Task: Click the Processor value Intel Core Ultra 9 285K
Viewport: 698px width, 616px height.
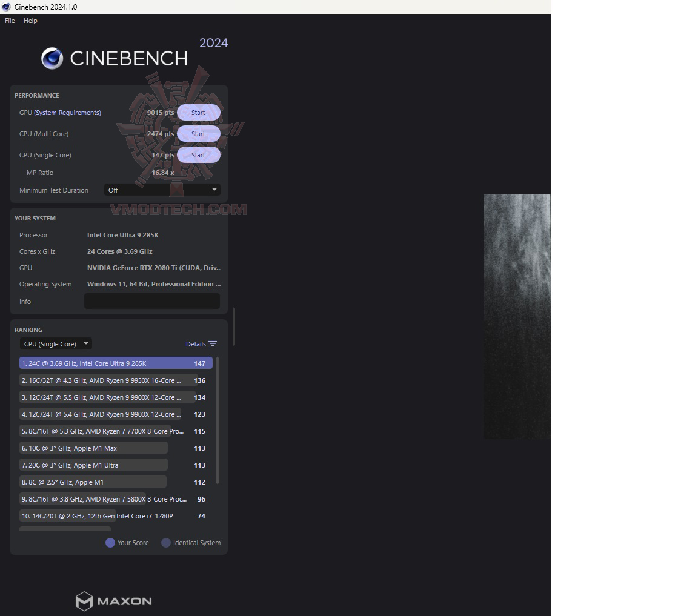Action: tap(123, 235)
